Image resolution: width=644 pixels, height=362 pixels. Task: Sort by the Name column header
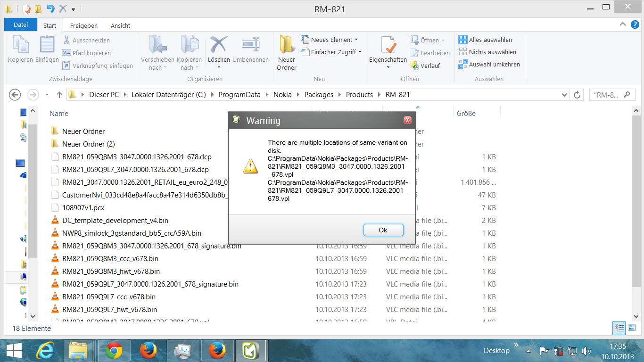pyautogui.click(x=59, y=113)
